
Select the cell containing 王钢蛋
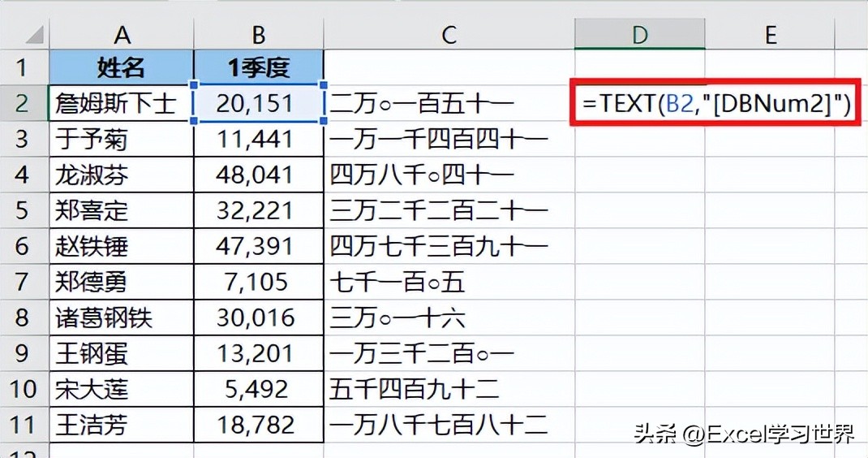click(122, 353)
